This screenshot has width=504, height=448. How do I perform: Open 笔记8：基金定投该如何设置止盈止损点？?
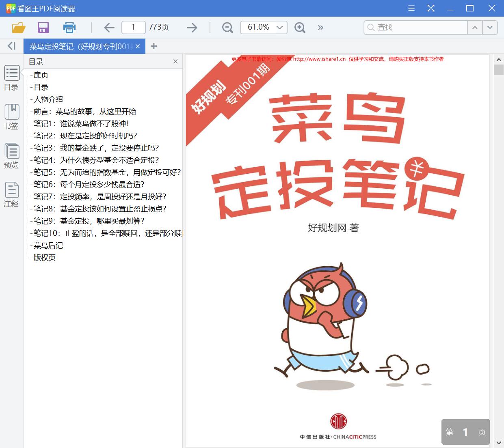coord(100,209)
